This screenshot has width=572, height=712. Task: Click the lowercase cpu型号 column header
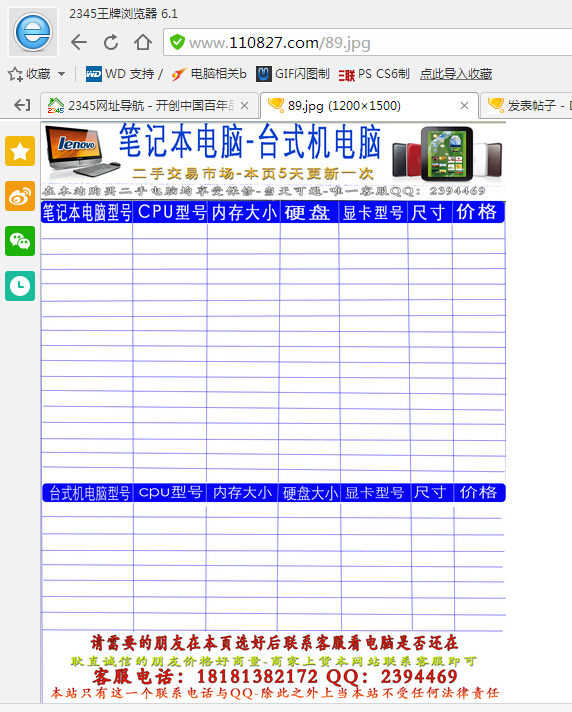170,492
